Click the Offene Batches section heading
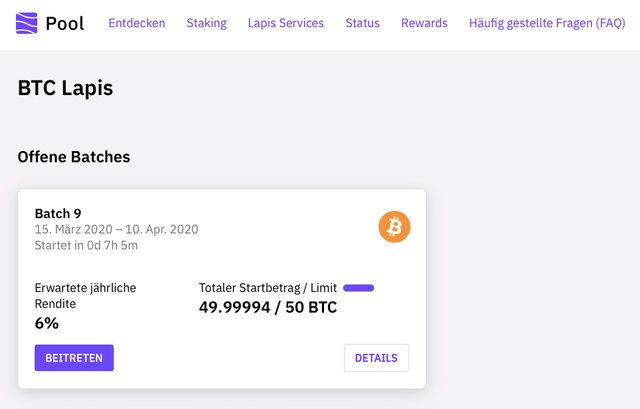This screenshot has width=640, height=409. (74, 157)
